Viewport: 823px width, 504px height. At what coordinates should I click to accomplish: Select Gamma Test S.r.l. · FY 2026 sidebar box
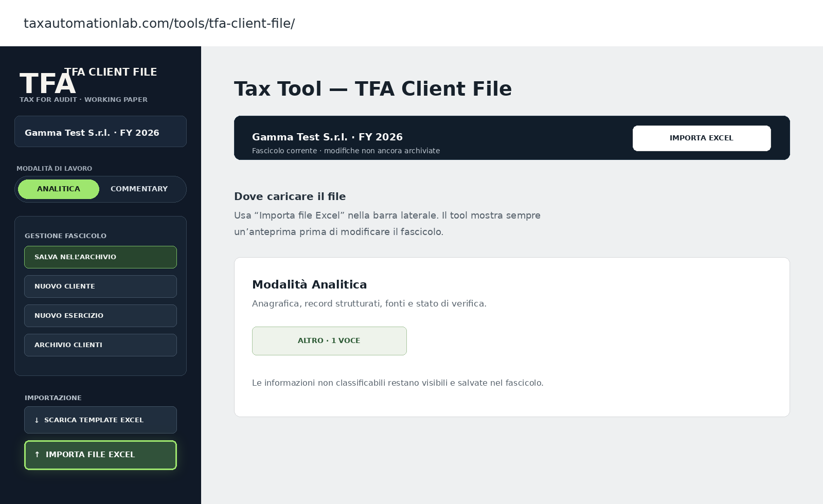(100, 132)
